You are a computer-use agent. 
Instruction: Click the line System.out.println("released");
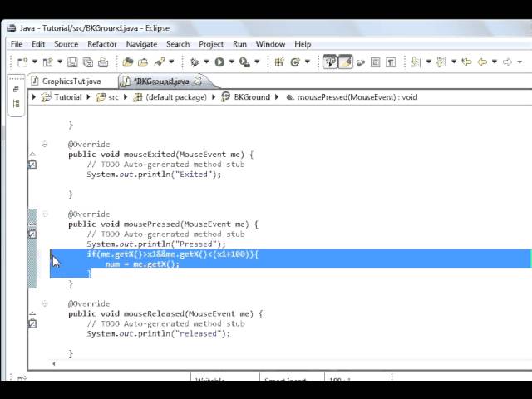pyautogui.click(x=159, y=334)
